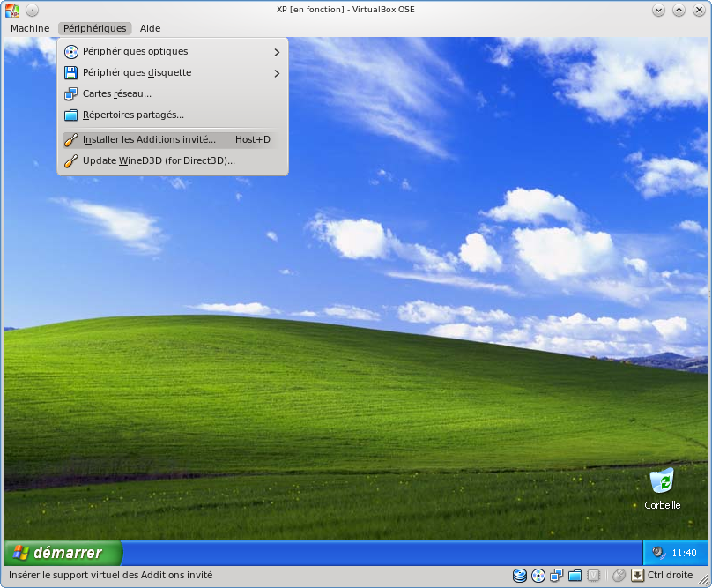Screen dimensions: 712x588
Task: Click the mouse integration status icon
Action: click(x=619, y=576)
